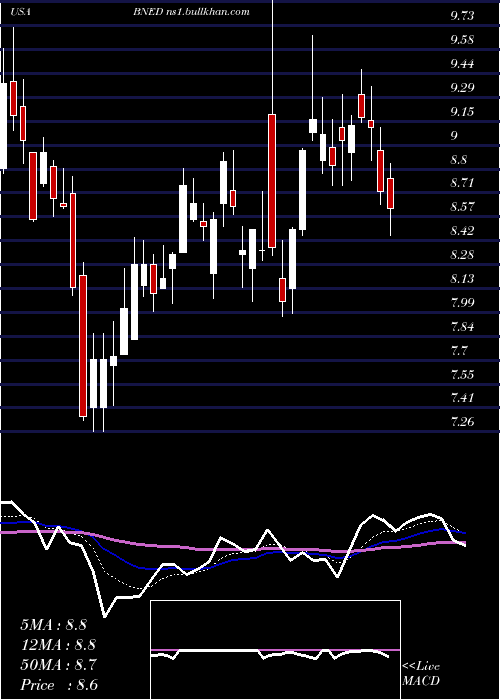Click the 8.57 price axis label

462,207
